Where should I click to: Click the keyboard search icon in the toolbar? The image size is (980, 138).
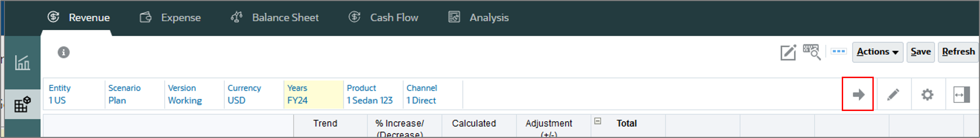click(811, 52)
